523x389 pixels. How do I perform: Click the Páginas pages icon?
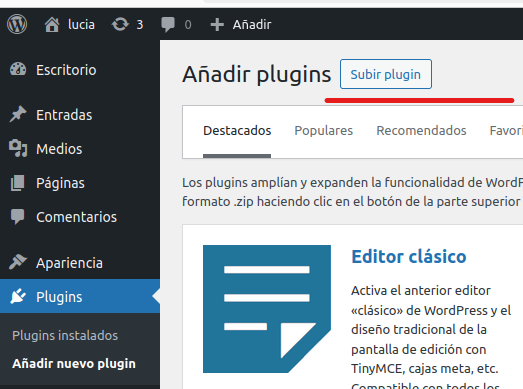click(18, 183)
